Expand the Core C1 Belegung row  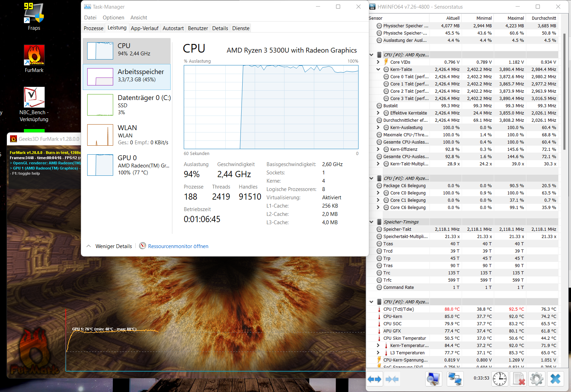pyautogui.click(x=378, y=200)
